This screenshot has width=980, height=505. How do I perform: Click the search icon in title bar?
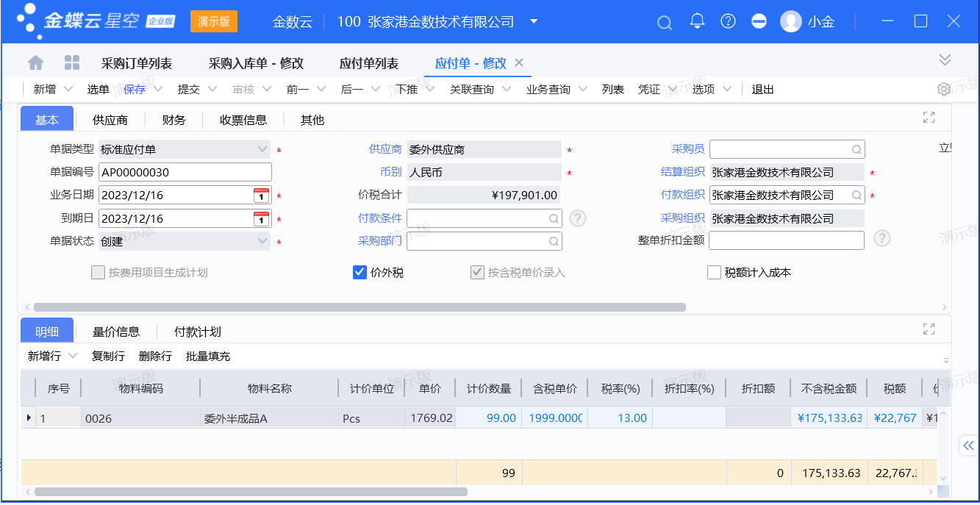(665, 22)
